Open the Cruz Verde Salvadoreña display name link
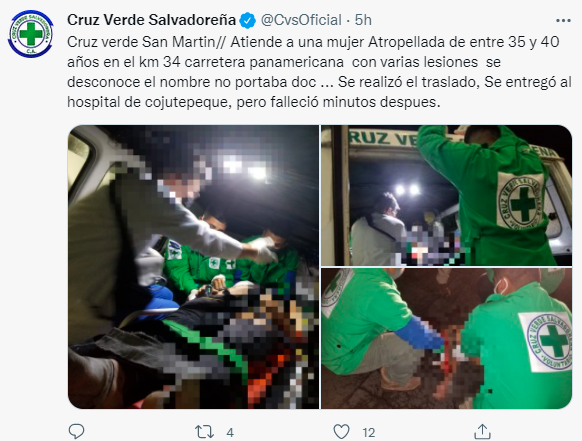 click(151, 20)
